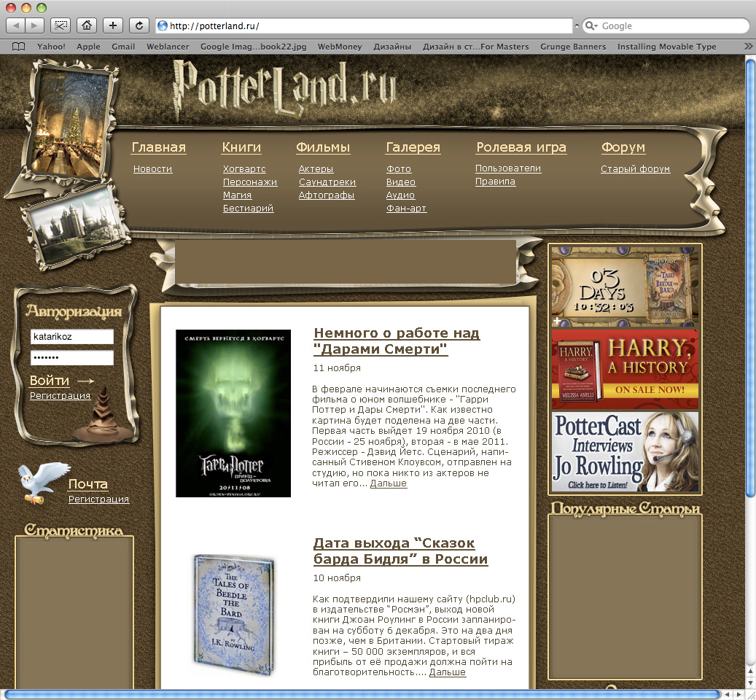Click the Актеры link

click(x=316, y=169)
